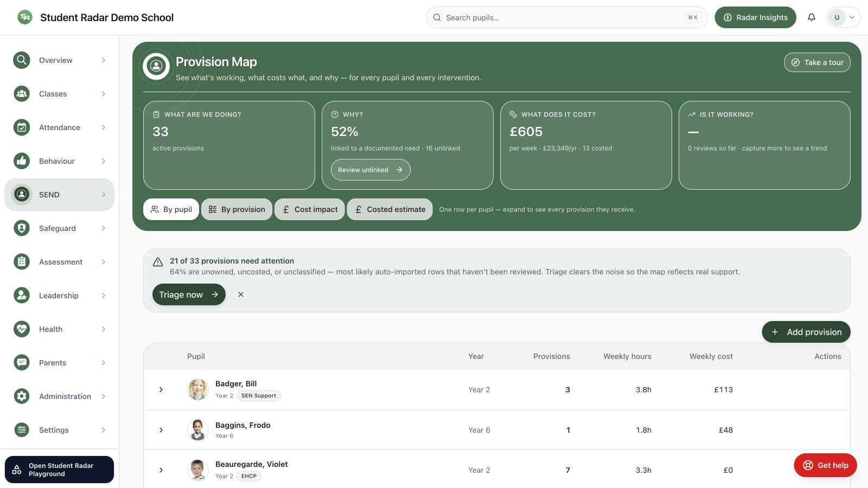Image resolution: width=868 pixels, height=488 pixels.
Task: Click the Behaviour thumbs-up icon
Action: [x=22, y=161]
